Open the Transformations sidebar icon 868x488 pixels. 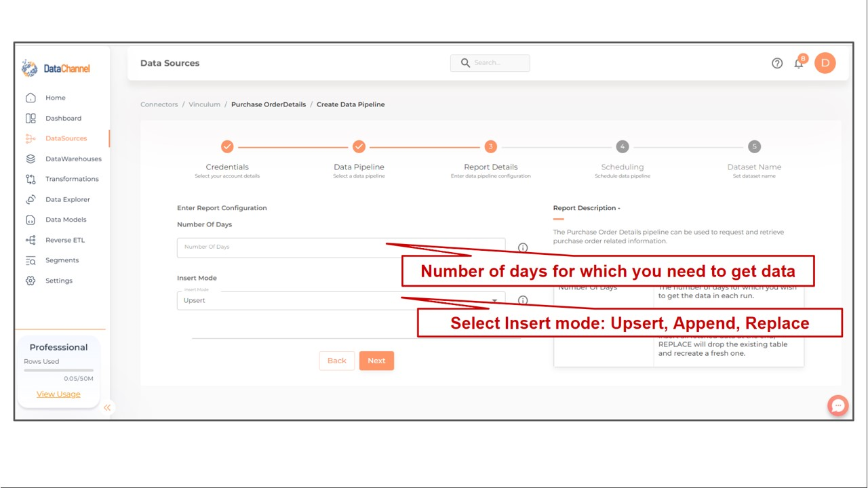[31, 179]
